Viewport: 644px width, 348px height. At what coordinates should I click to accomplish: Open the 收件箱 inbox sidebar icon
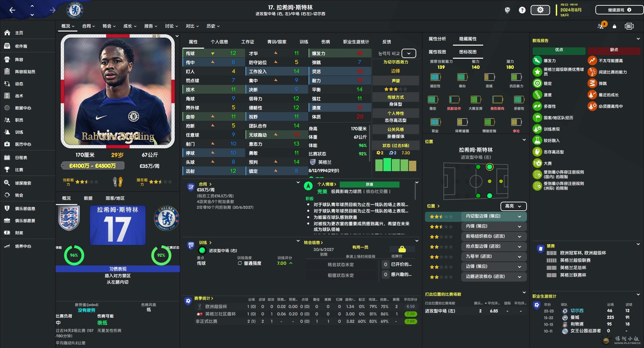tap(7, 46)
